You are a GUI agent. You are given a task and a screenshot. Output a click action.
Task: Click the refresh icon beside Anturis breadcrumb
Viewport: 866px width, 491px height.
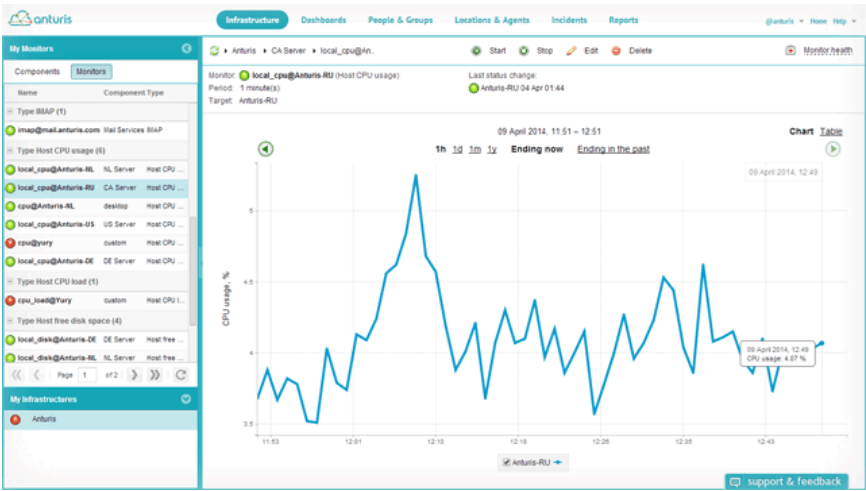click(x=214, y=51)
